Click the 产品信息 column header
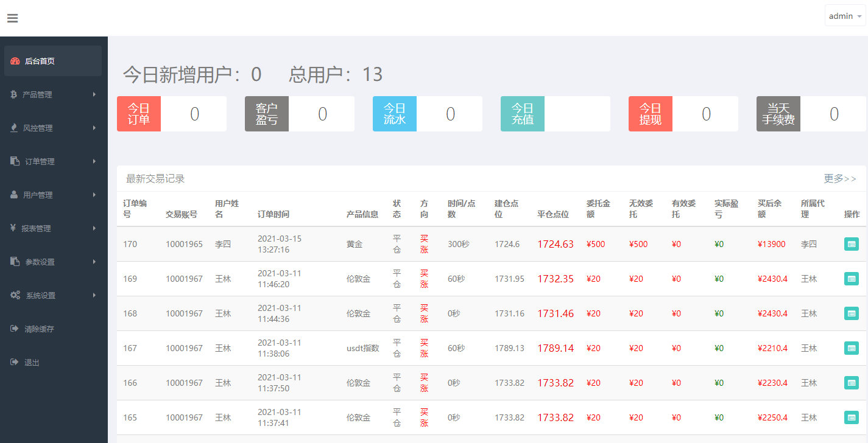 point(362,214)
